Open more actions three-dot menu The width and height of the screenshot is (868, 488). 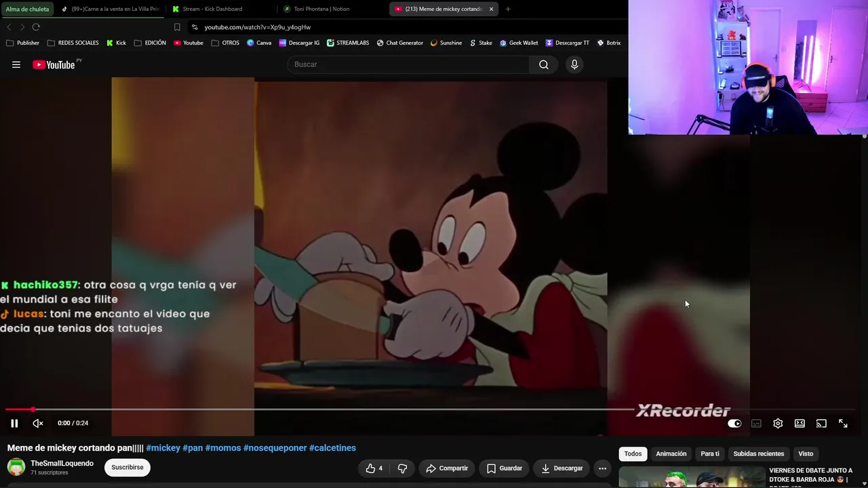tap(602, 468)
